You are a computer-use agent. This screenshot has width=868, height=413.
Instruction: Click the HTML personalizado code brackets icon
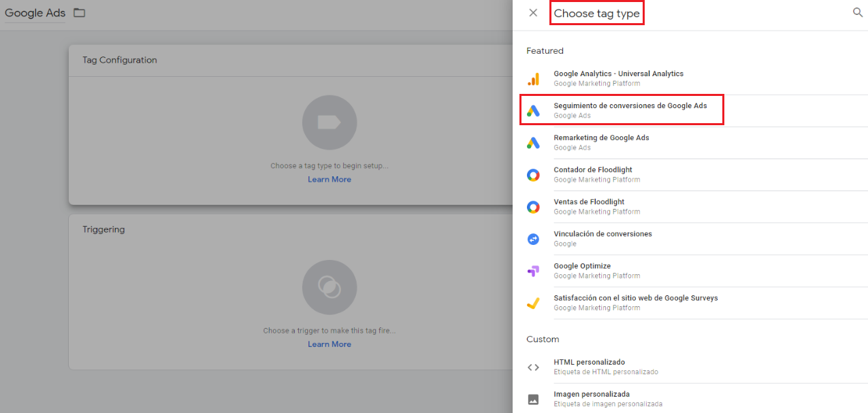click(534, 367)
